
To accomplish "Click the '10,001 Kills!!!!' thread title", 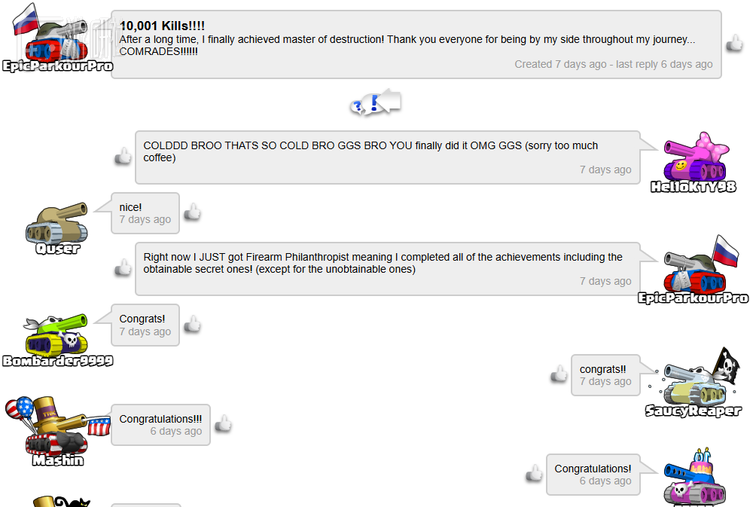I will pyautogui.click(x=162, y=25).
